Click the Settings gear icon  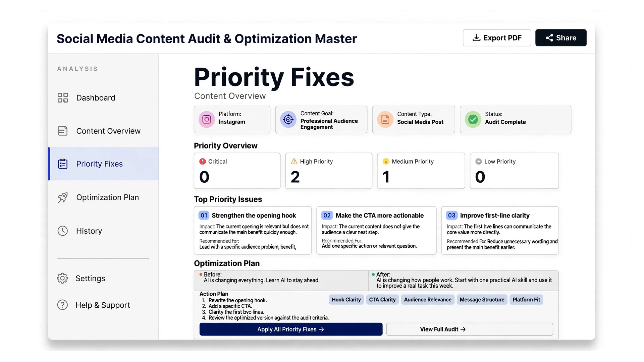[62, 278]
